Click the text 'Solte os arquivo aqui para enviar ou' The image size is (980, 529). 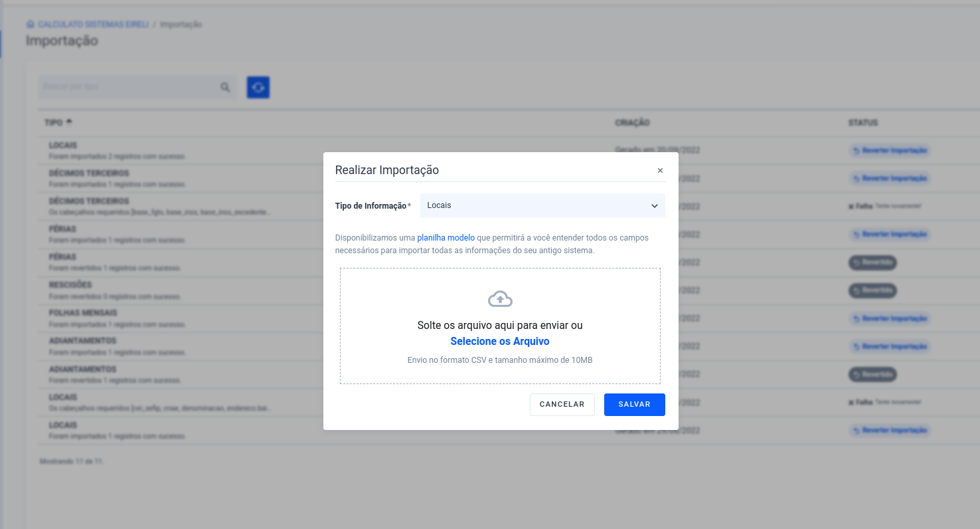(x=500, y=326)
